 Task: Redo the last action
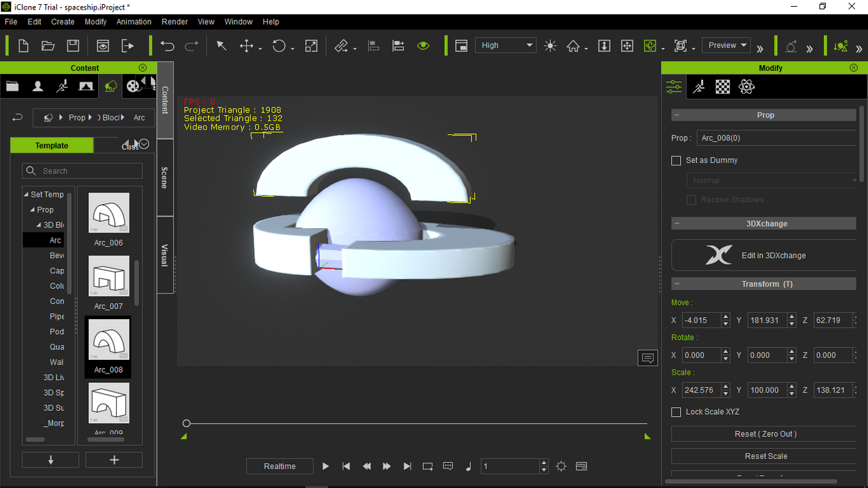[192, 46]
